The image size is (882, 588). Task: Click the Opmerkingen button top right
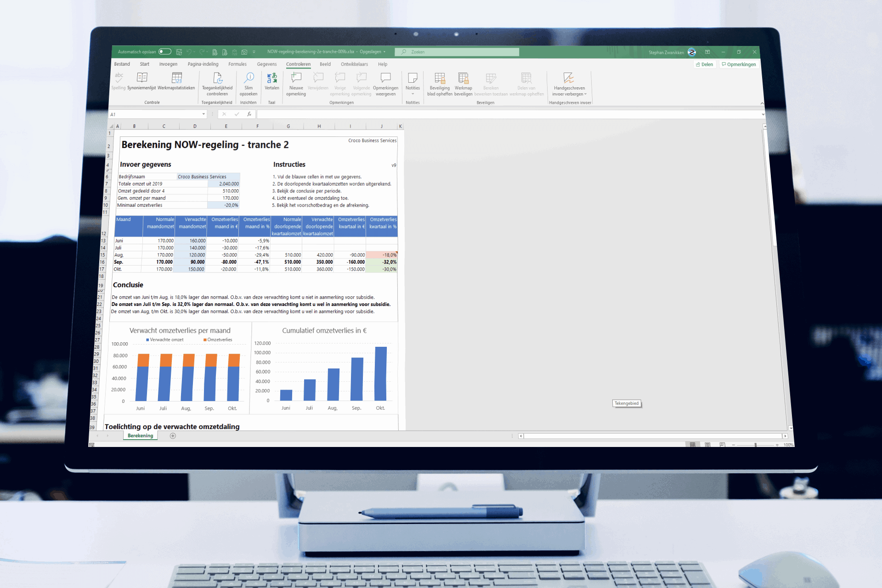[x=739, y=64]
